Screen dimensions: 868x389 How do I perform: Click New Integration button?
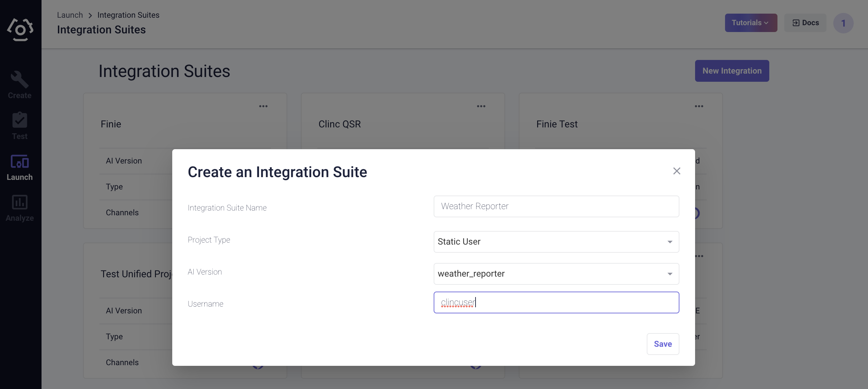[x=732, y=71]
